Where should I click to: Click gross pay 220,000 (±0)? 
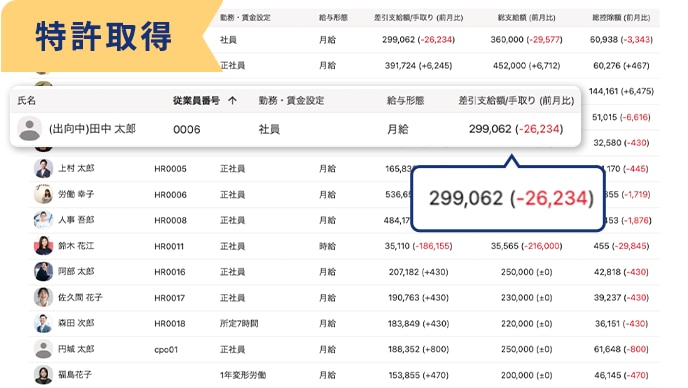(x=527, y=324)
